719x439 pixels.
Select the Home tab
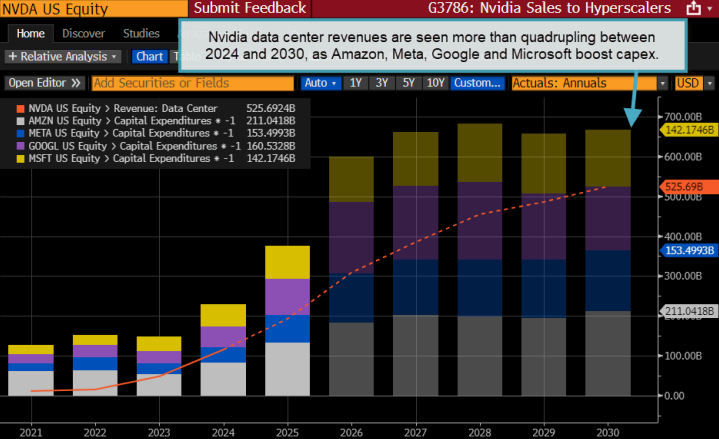click(x=30, y=33)
